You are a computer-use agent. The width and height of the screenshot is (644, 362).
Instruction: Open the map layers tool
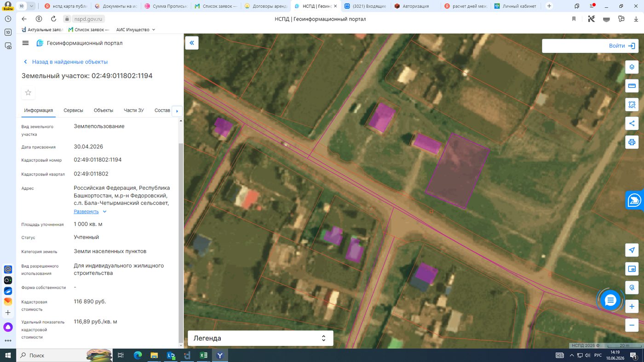click(632, 67)
